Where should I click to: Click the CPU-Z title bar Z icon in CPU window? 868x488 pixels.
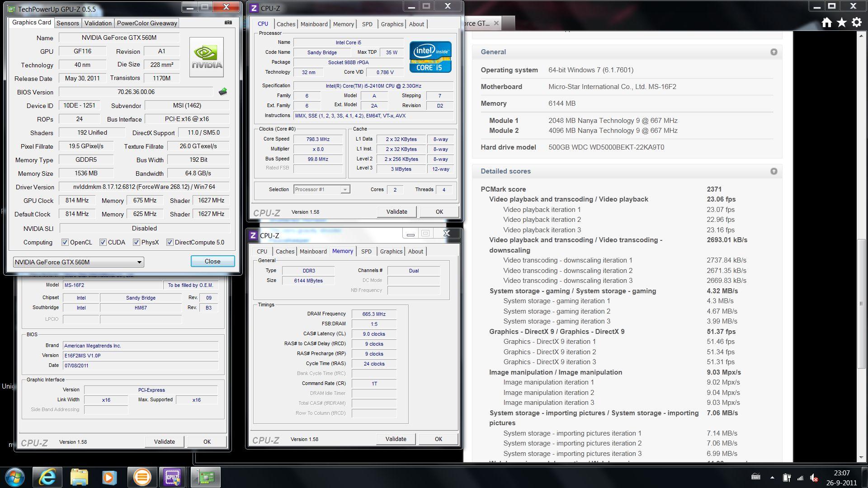pyautogui.click(x=254, y=8)
